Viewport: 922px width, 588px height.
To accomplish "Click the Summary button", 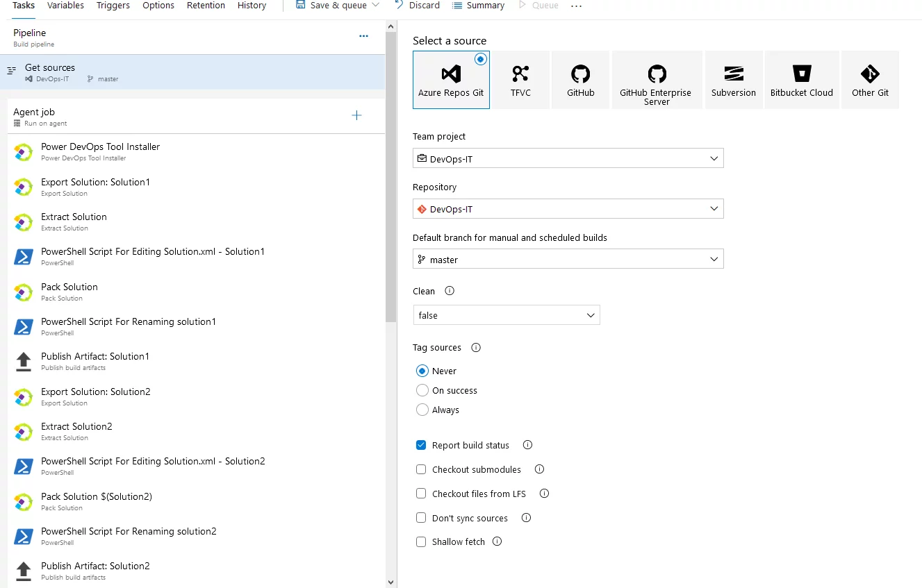I will pyautogui.click(x=478, y=5).
